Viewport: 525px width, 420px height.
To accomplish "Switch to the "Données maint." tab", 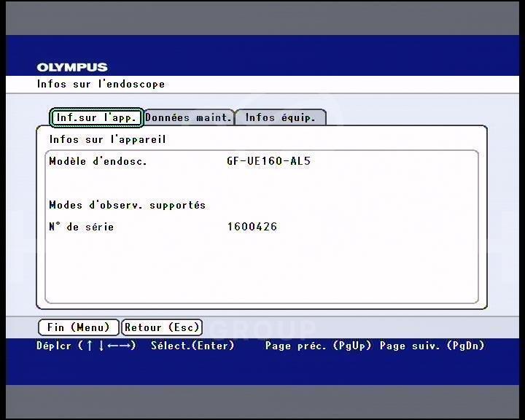I will click(189, 117).
